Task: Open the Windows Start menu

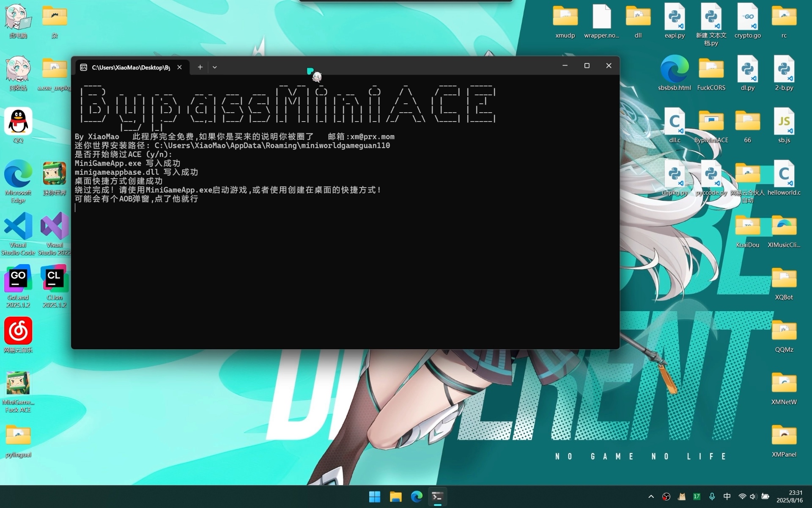Action: [375, 497]
